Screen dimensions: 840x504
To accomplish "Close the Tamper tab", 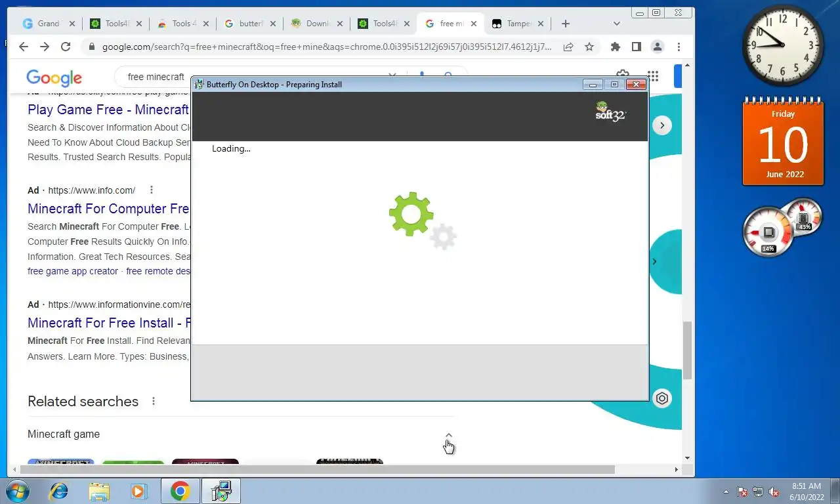I will pyautogui.click(x=541, y=24).
